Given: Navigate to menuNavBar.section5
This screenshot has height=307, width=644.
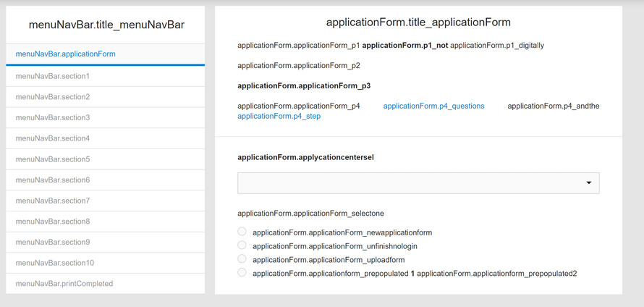Looking at the screenshot, I should [x=105, y=159].
